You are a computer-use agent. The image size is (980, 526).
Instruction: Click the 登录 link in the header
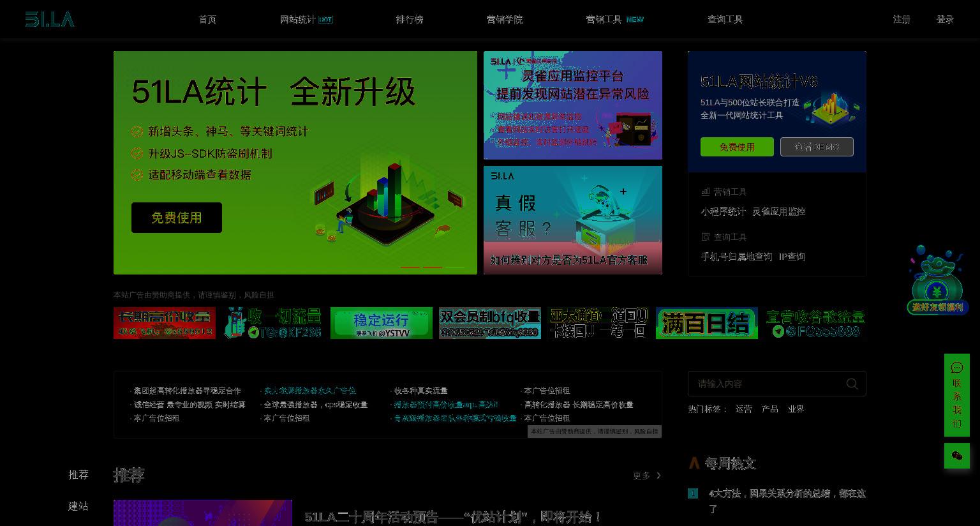coord(945,19)
